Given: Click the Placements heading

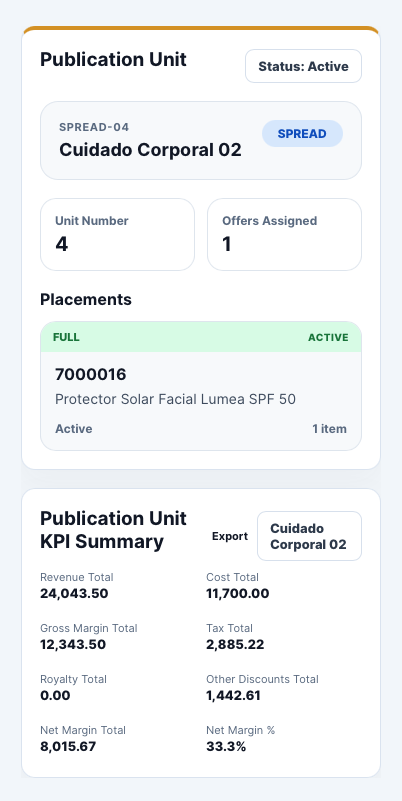Looking at the screenshot, I should (x=86, y=299).
